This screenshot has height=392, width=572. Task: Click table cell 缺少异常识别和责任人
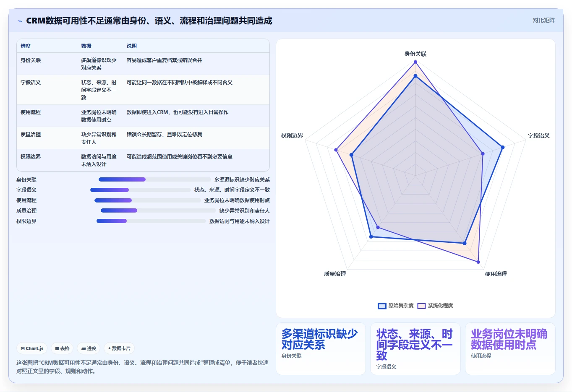click(x=99, y=138)
